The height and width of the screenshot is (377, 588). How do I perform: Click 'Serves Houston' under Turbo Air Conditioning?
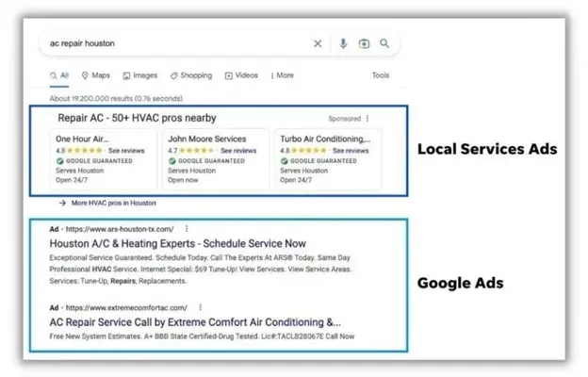(x=303, y=171)
